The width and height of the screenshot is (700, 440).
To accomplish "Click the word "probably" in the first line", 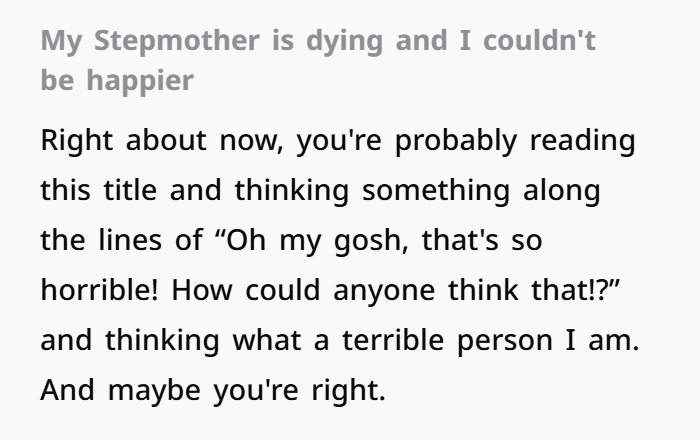I will [x=456, y=141].
